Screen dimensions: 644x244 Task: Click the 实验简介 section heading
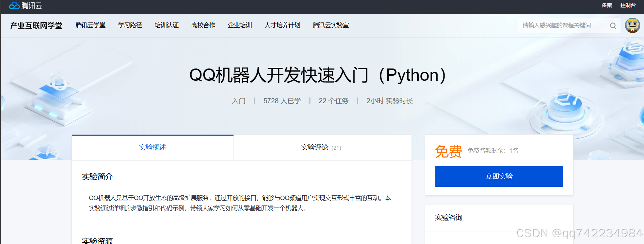(x=97, y=177)
